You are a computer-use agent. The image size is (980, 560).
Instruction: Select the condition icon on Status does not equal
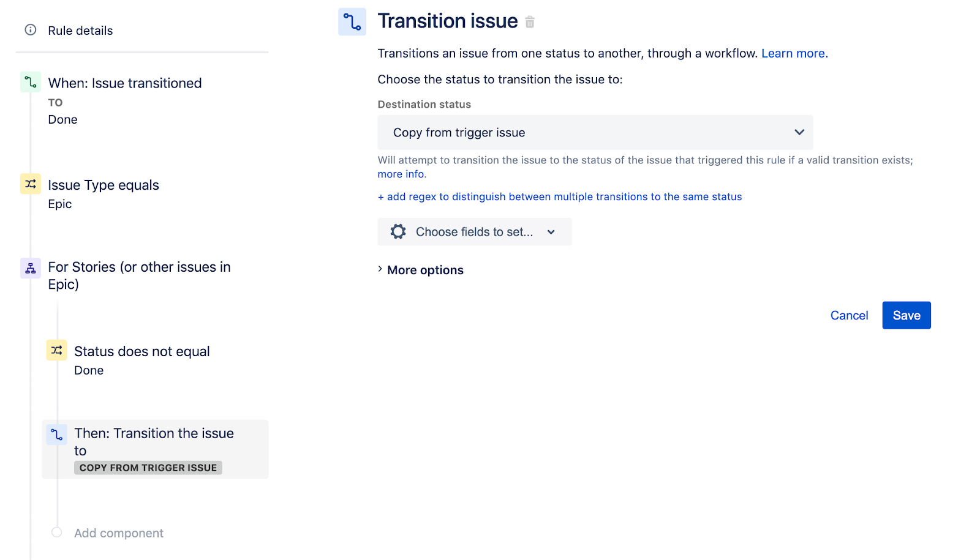[56, 350]
